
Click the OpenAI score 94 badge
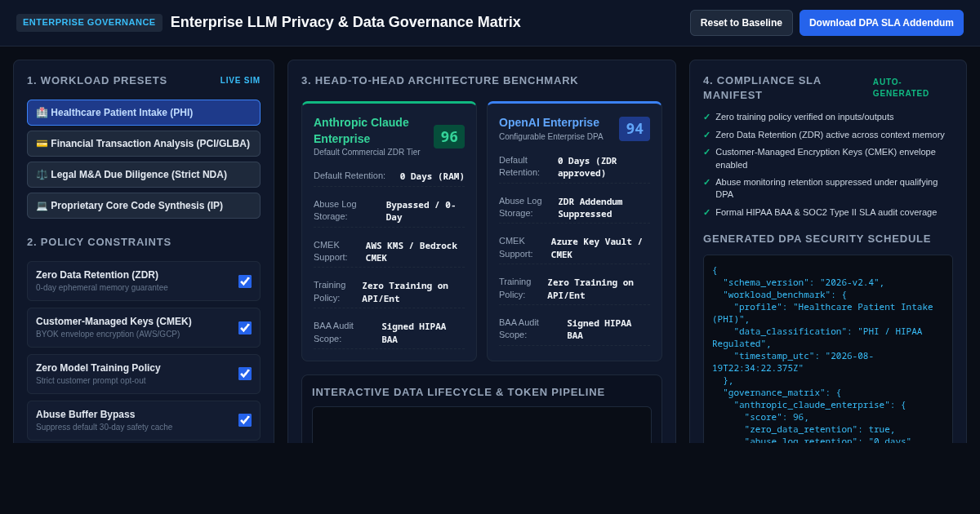(635, 129)
